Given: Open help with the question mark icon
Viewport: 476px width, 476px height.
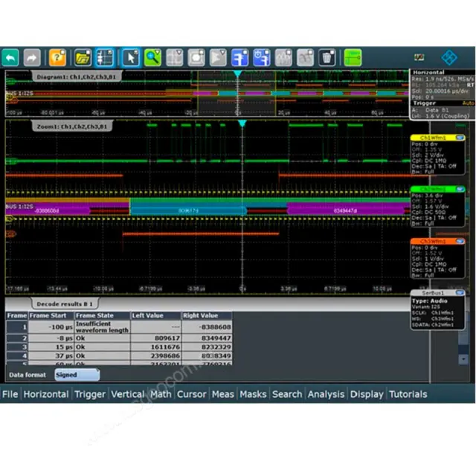Looking at the screenshot, I should click(57, 57).
